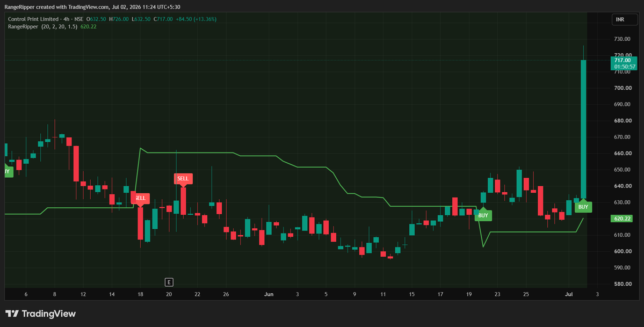Click the 640.00 price axis label
Screen dimensions: 644x327
(x=622, y=186)
